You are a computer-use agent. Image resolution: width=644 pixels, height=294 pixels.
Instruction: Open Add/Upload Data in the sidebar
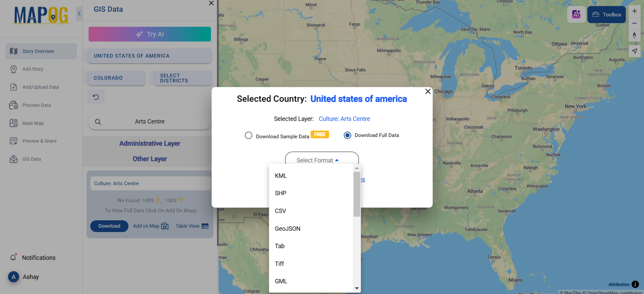41,87
